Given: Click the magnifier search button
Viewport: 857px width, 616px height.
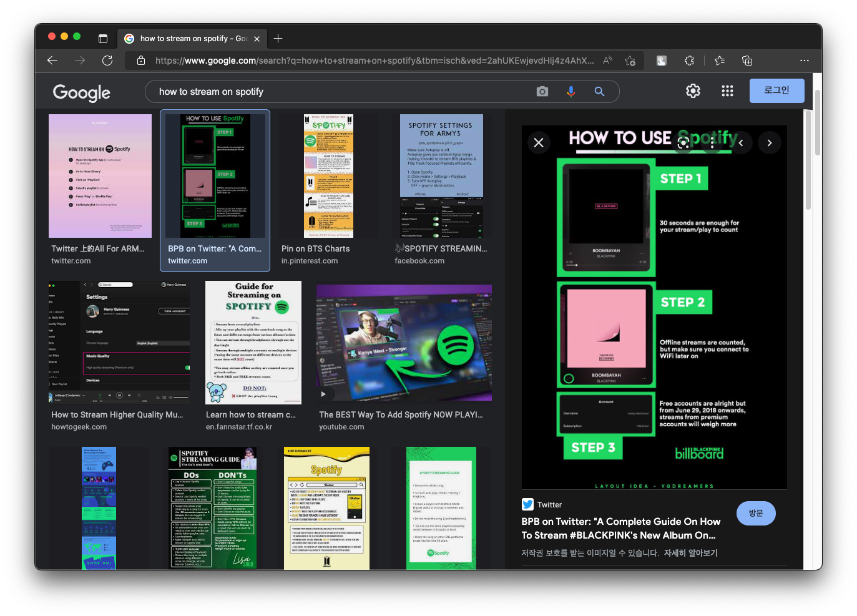Looking at the screenshot, I should [x=599, y=92].
